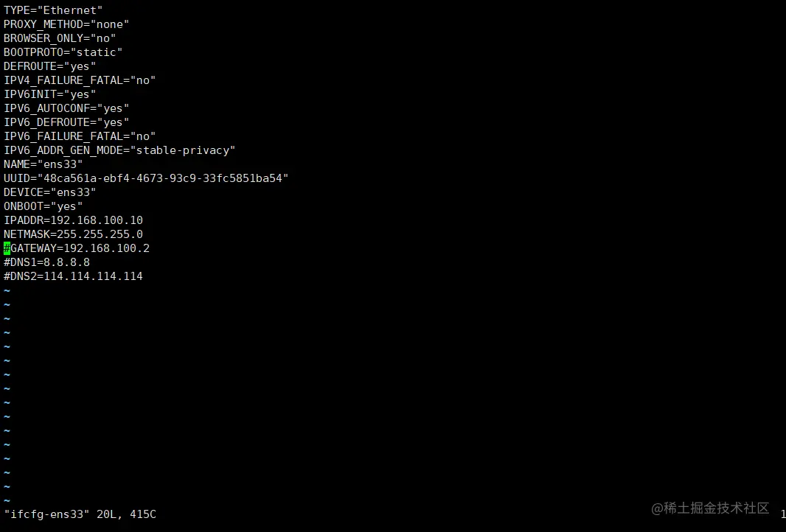This screenshot has width=786, height=532.
Task: Place cursor on PROXY_METHOD="none" line
Action: point(66,24)
